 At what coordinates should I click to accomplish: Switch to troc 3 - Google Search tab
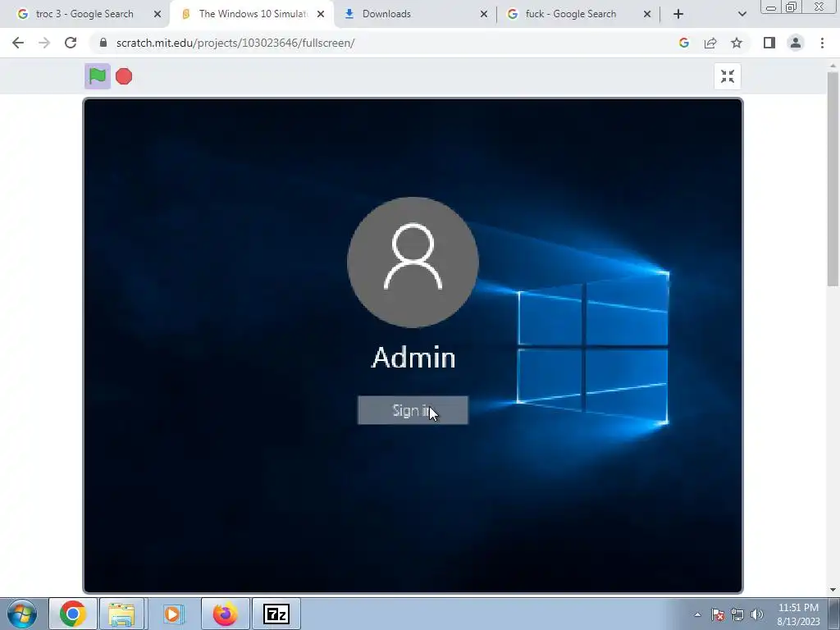click(84, 14)
